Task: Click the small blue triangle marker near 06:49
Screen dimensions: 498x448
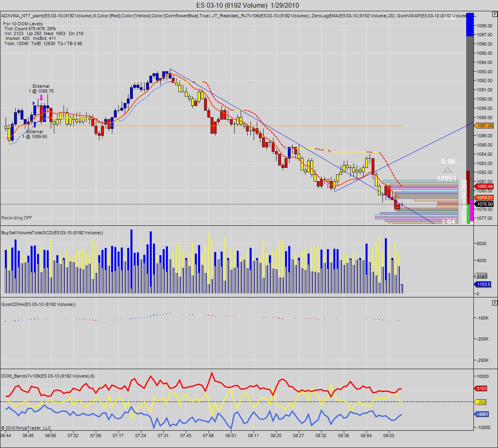Action: 34,103
